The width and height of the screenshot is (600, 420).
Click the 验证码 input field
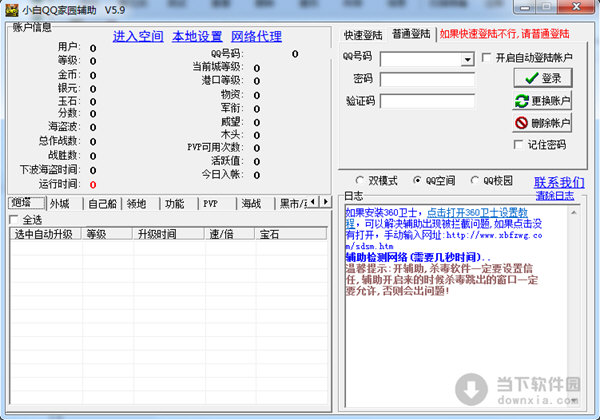pos(427,101)
